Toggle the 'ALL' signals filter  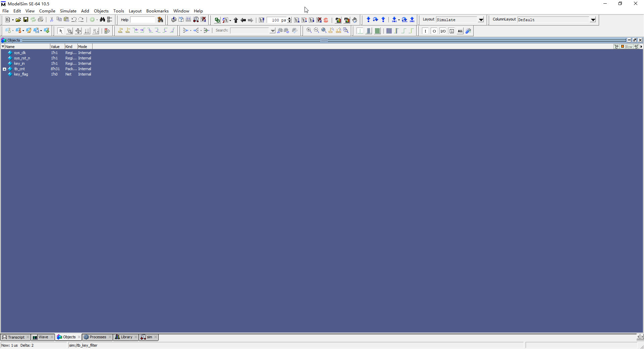[460, 31]
